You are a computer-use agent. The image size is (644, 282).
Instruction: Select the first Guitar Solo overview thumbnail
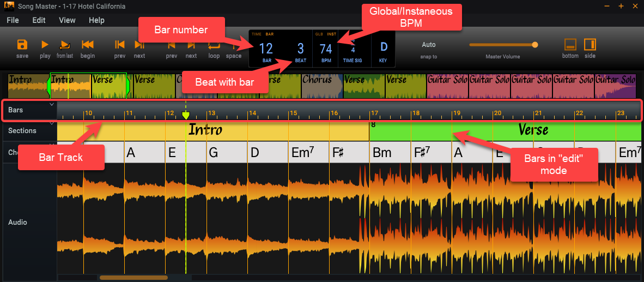[447, 86]
